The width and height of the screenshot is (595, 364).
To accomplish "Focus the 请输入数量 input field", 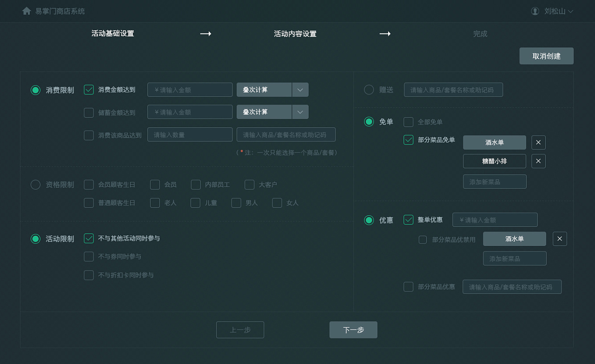I will tap(190, 134).
